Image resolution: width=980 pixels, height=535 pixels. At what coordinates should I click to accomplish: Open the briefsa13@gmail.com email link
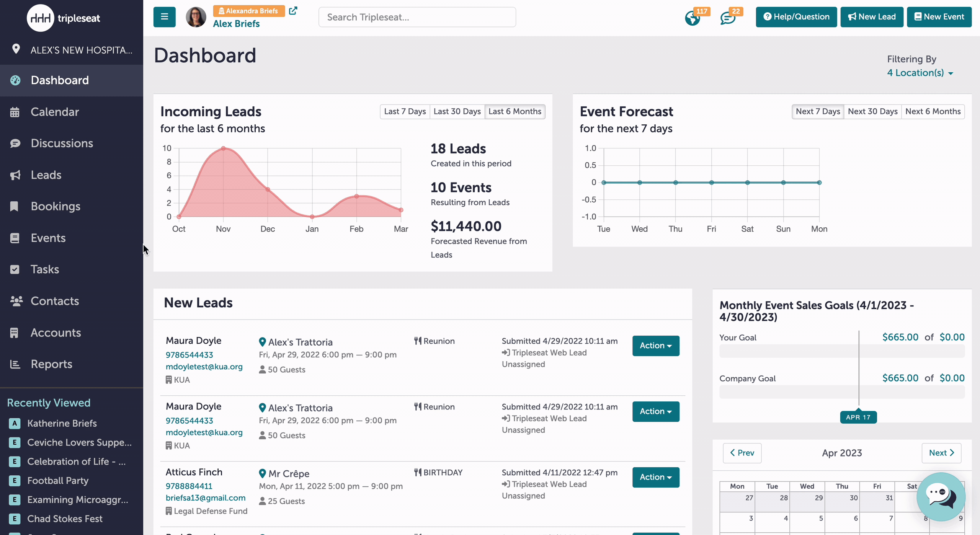pyautogui.click(x=206, y=498)
